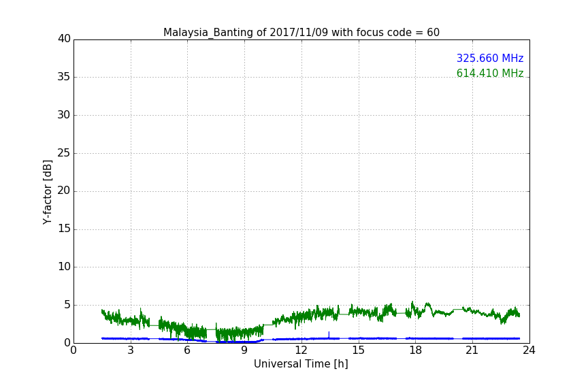Click the 'Universal Time [h]' axis label
This screenshot has width=588, height=392.
coord(301,364)
